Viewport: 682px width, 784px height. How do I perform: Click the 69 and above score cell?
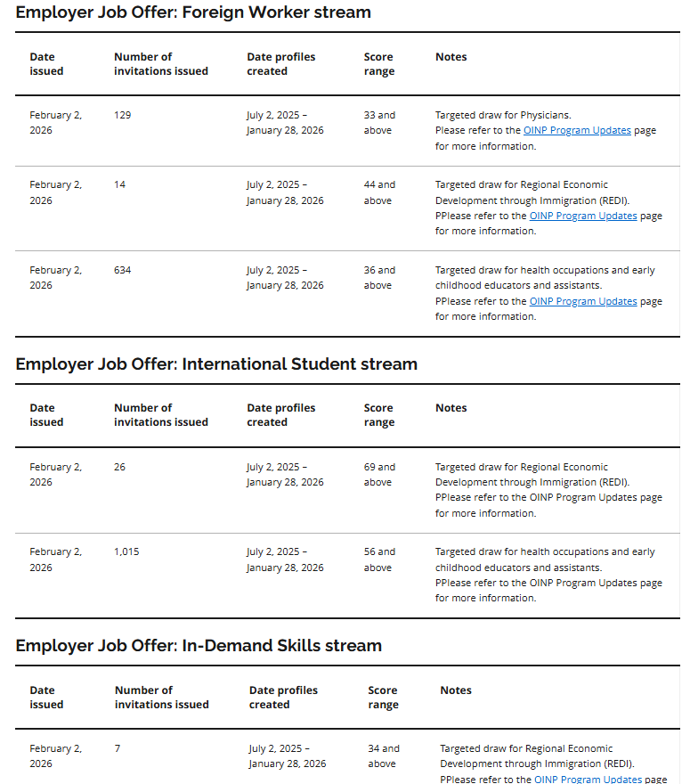coord(379,474)
